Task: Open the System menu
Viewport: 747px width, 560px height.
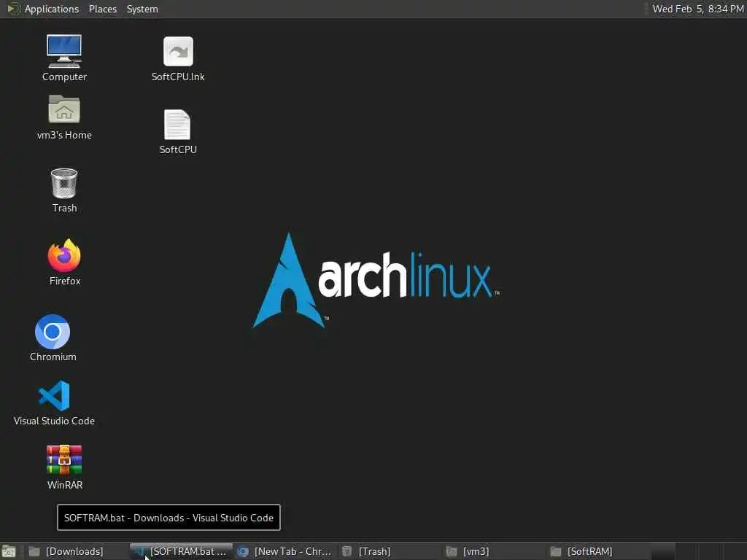Action: [142, 9]
